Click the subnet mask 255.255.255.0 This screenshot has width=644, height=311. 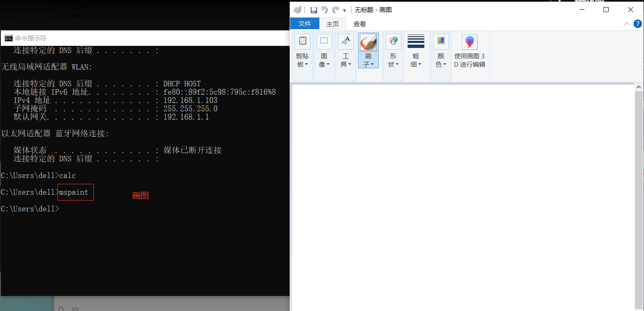point(190,109)
